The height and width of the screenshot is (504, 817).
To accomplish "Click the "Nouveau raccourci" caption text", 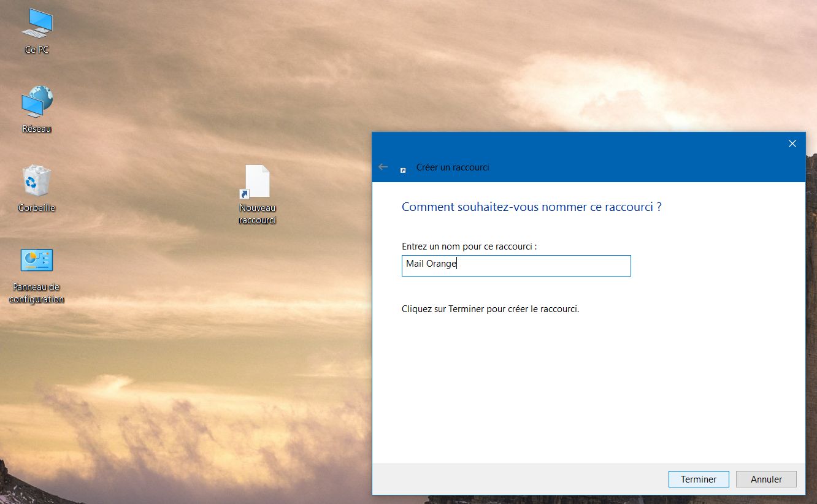I will pyautogui.click(x=258, y=214).
